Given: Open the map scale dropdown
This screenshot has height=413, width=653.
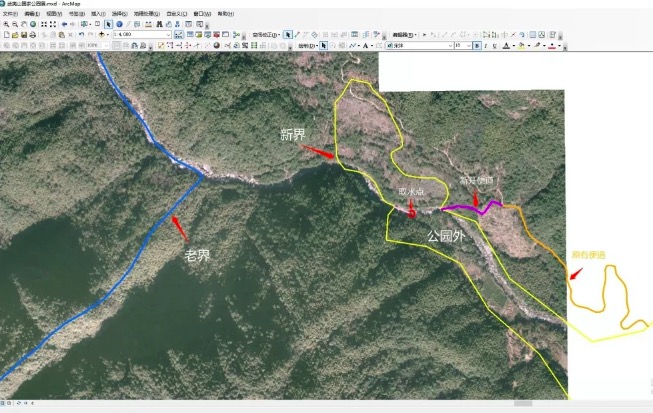Looking at the screenshot, I should pos(166,35).
